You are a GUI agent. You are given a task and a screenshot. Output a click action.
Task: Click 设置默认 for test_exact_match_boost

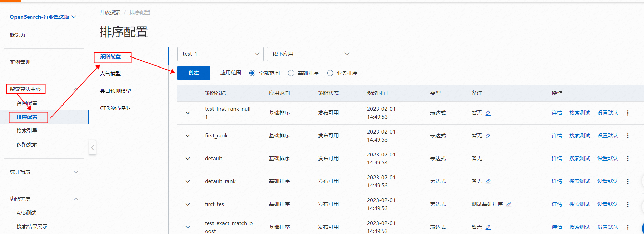pos(608,227)
